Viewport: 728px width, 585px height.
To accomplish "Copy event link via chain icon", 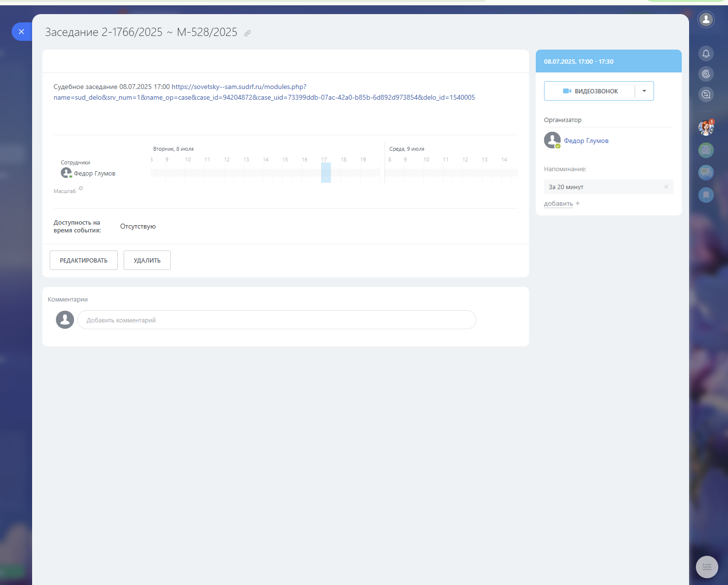I will pos(247,34).
